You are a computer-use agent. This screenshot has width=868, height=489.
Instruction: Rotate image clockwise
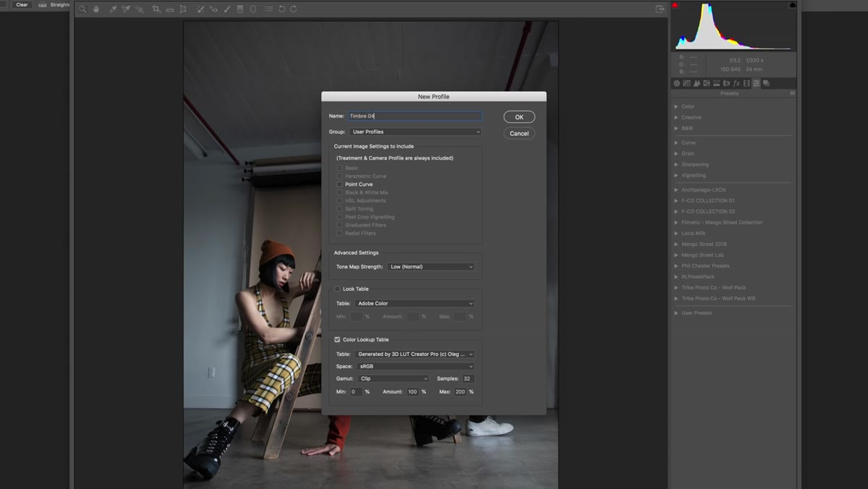pos(293,9)
